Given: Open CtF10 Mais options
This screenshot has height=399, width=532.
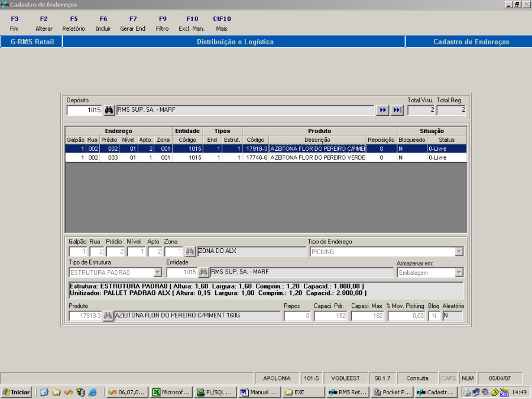Looking at the screenshot, I should [x=222, y=24].
